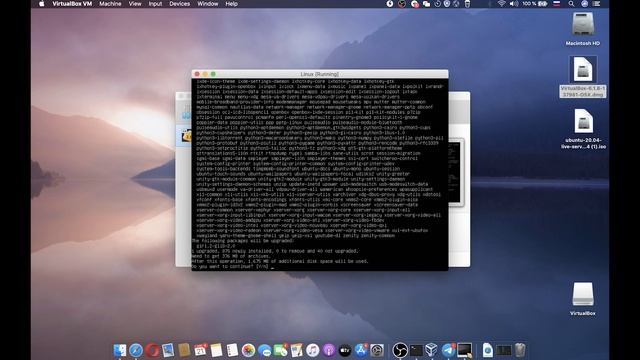Open Spotlight search magnifier

(571, 4)
